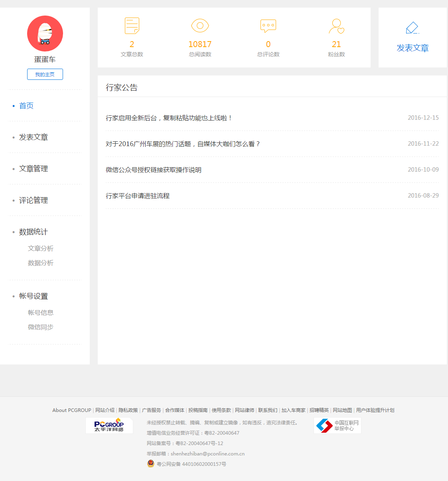Open 文章分析 submenu item
The height and width of the screenshot is (481, 448).
41,249
